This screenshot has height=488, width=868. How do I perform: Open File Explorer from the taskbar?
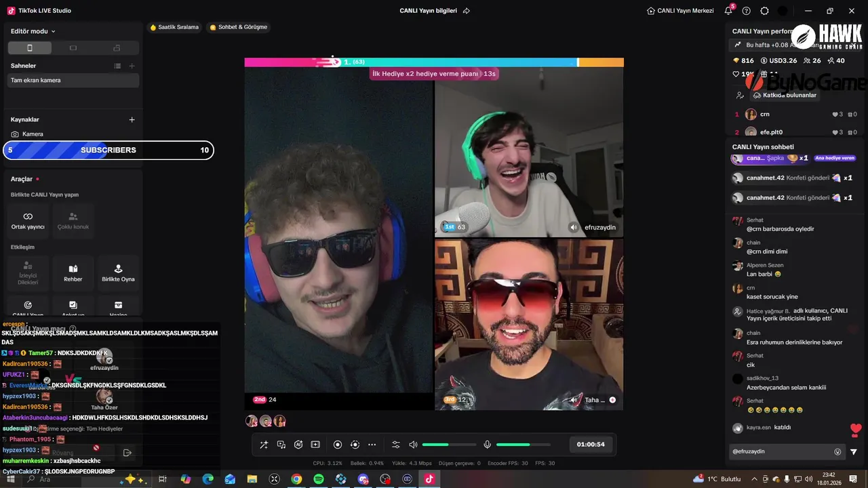coord(252,479)
